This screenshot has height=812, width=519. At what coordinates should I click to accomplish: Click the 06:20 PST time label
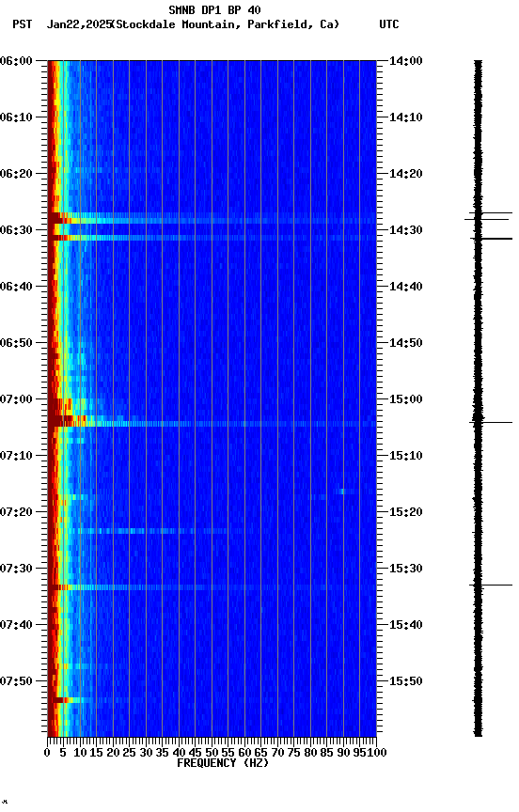coord(16,174)
